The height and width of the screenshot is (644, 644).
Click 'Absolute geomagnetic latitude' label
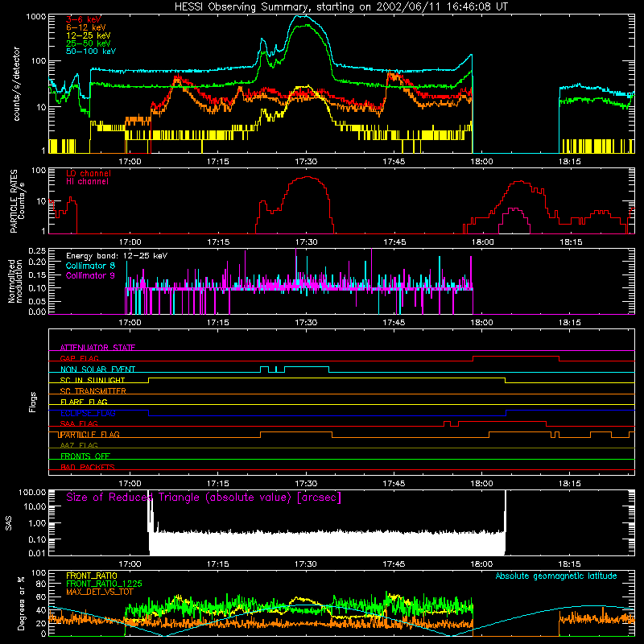coord(556,576)
